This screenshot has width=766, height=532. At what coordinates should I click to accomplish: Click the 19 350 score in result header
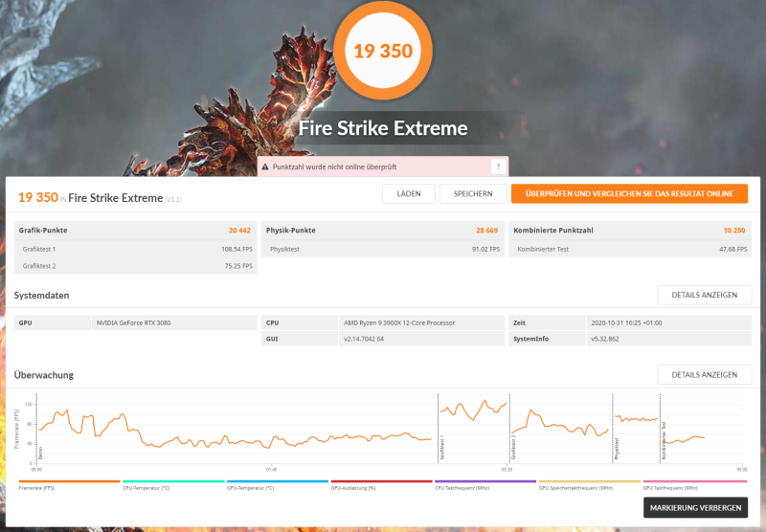pyautogui.click(x=38, y=197)
